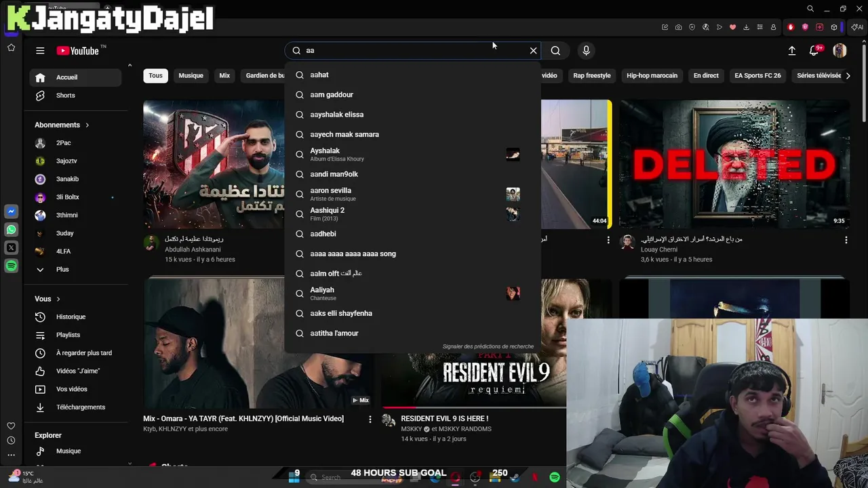Take a snapshot with the camera toolbar icon
The height and width of the screenshot is (488, 868).
(x=678, y=27)
